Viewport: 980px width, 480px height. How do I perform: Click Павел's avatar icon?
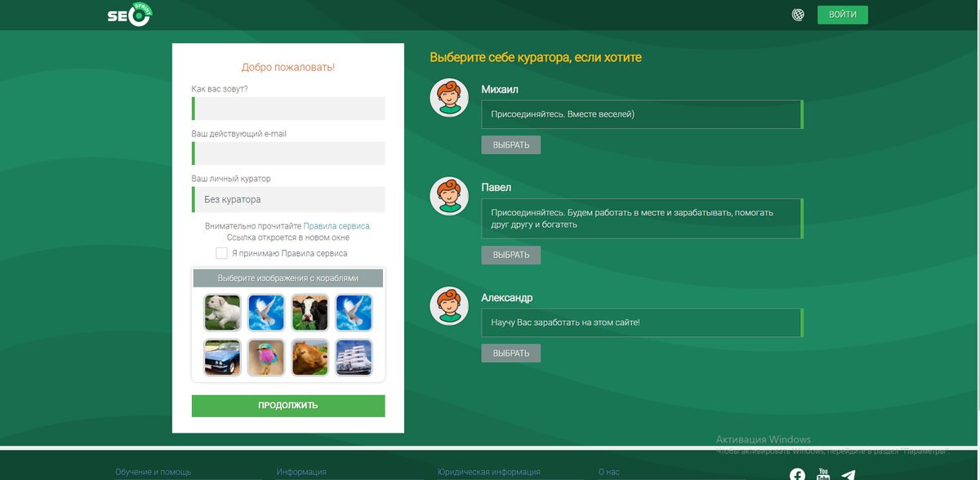[449, 196]
